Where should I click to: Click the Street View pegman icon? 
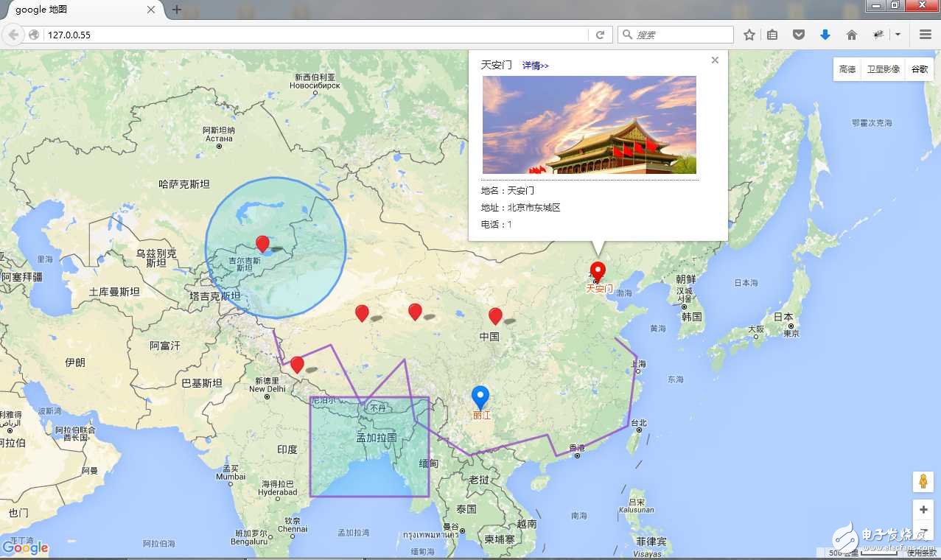pyautogui.click(x=923, y=482)
